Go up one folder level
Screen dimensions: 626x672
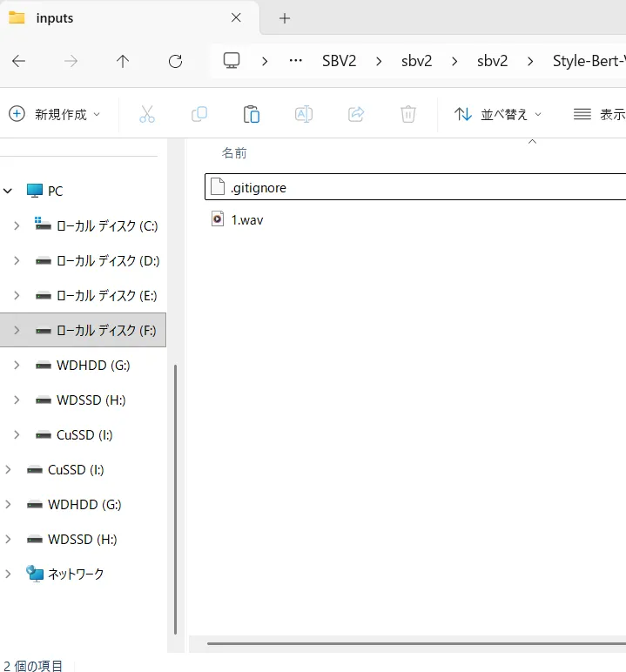(x=123, y=61)
